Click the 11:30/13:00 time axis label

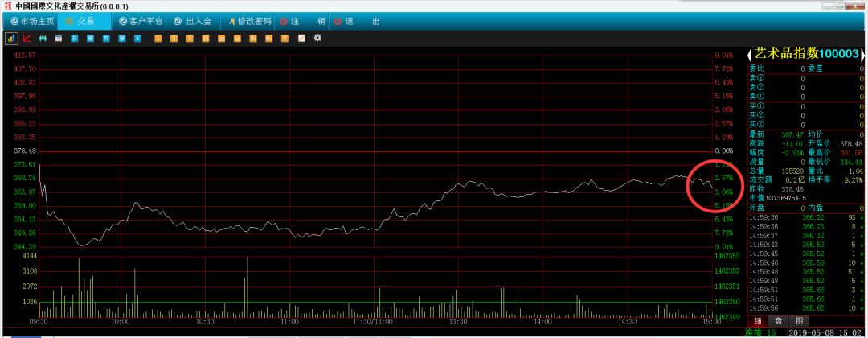coord(373,322)
